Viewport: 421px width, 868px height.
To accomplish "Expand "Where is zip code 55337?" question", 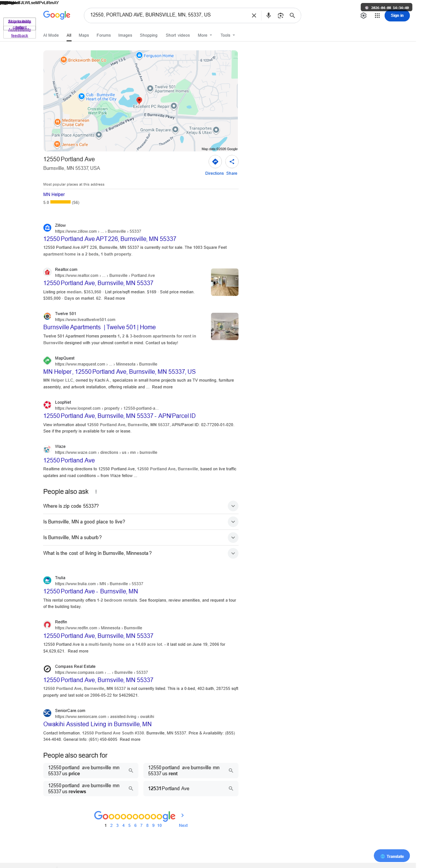I will point(140,506).
